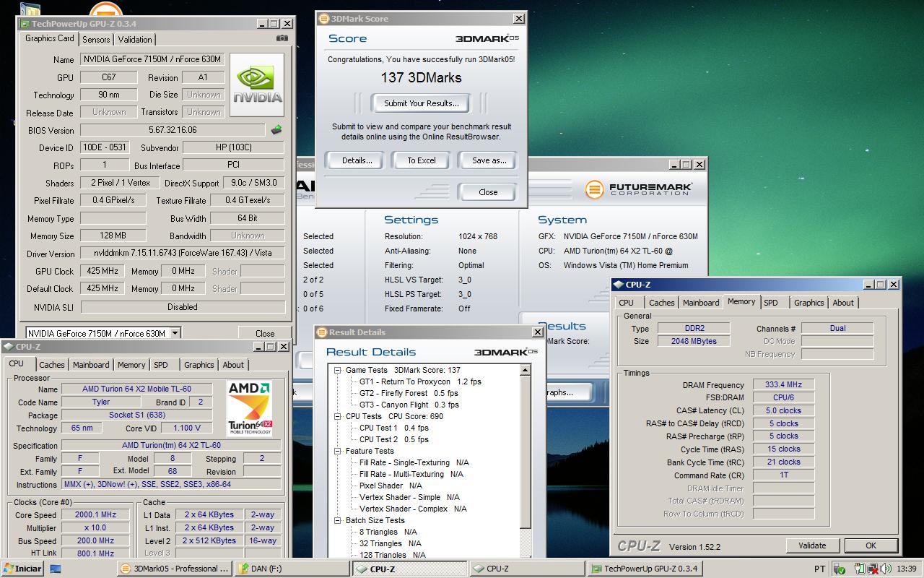Click the GPU-Z Close button

[x=265, y=333]
